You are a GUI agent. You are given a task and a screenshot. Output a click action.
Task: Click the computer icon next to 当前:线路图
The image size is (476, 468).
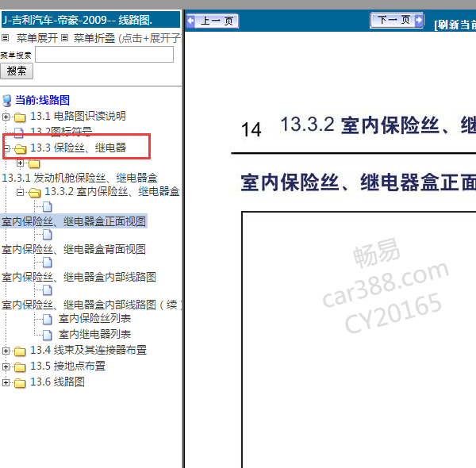(x=6, y=101)
